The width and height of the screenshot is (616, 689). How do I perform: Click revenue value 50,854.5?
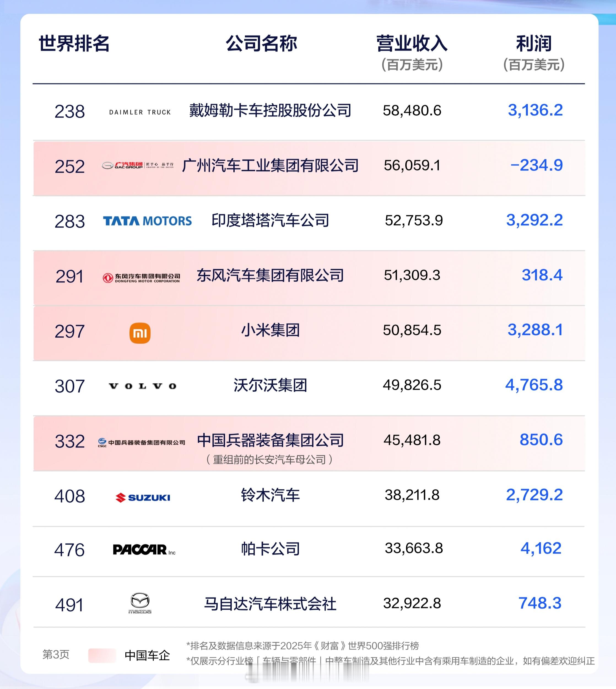[x=412, y=330]
